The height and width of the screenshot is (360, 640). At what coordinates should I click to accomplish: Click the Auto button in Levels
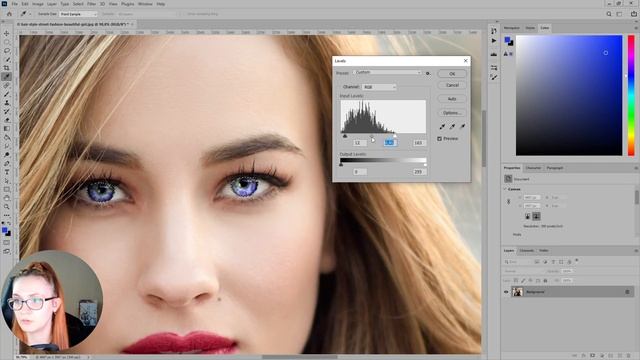pos(452,99)
